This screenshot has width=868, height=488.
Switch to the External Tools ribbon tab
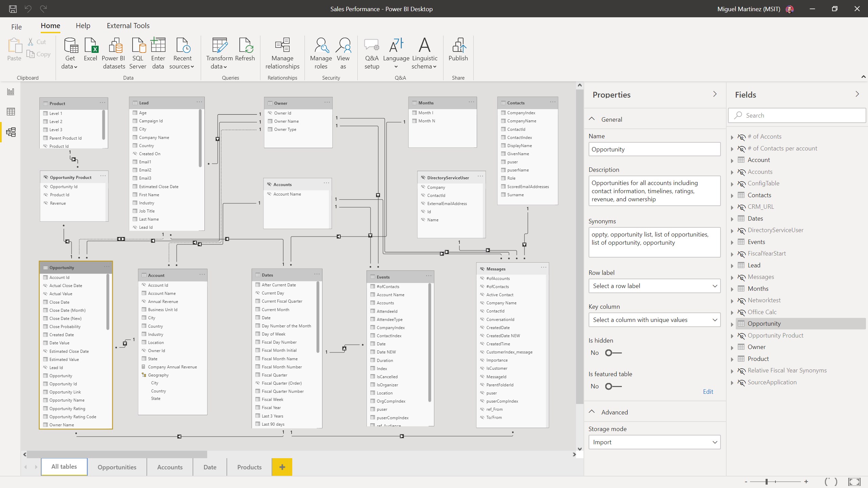click(128, 25)
